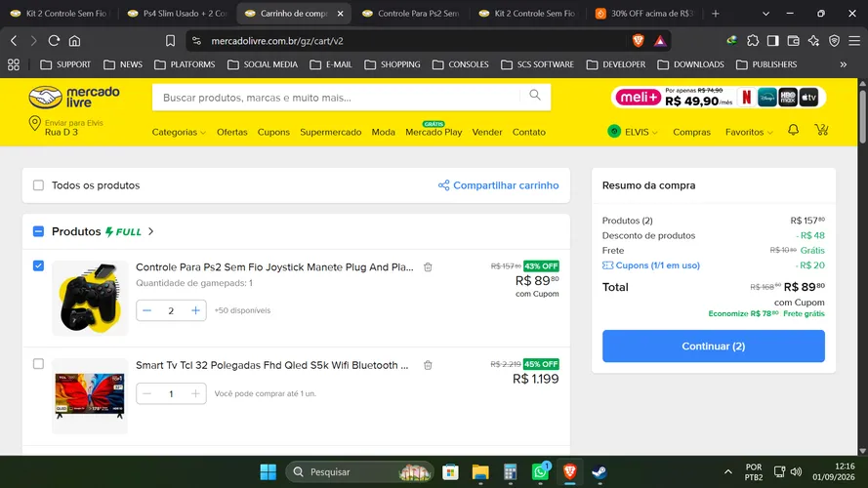Open the Brave VPN shield icon
Image resolution: width=868 pixels, height=488 pixels.
tap(834, 40)
